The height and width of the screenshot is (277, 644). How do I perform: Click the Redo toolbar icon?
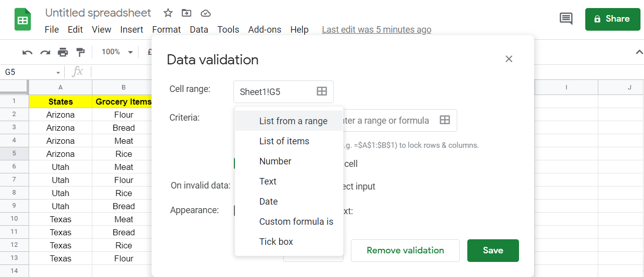[45, 52]
